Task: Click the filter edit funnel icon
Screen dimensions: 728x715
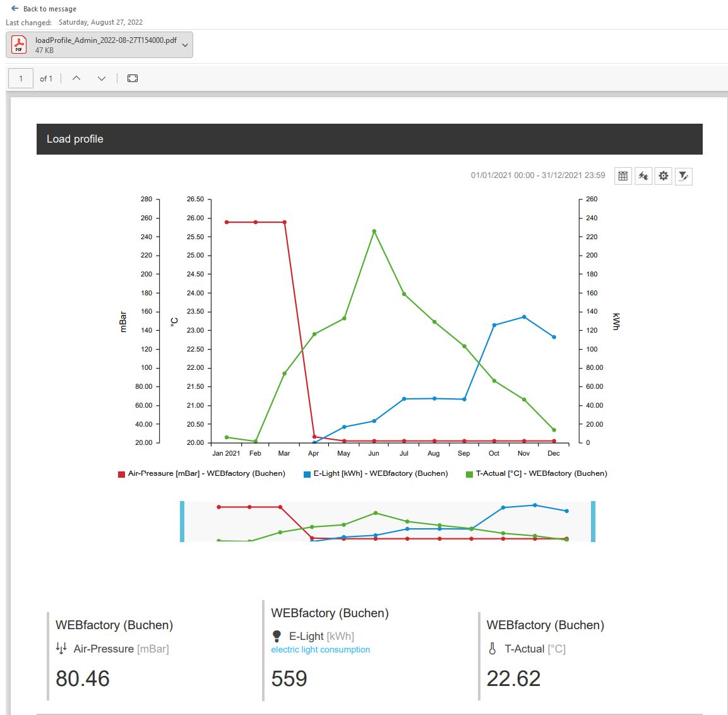Action: [683, 176]
